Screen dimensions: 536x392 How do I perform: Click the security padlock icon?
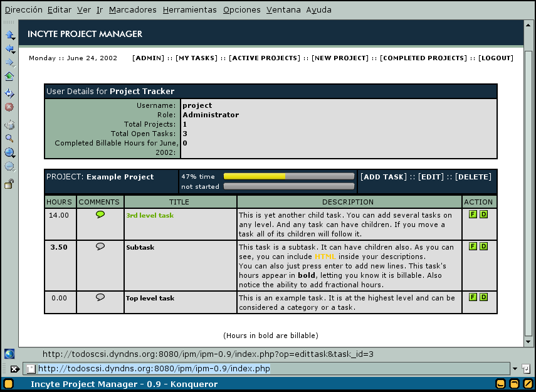[x=9, y=184]
